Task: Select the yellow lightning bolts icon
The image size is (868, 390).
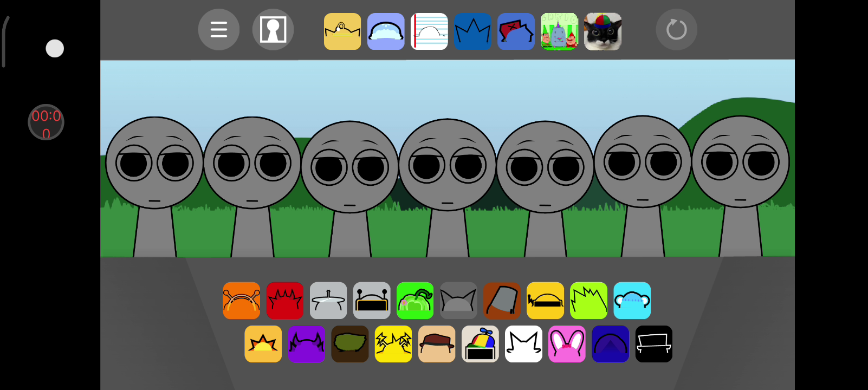Action: [393, 344]
